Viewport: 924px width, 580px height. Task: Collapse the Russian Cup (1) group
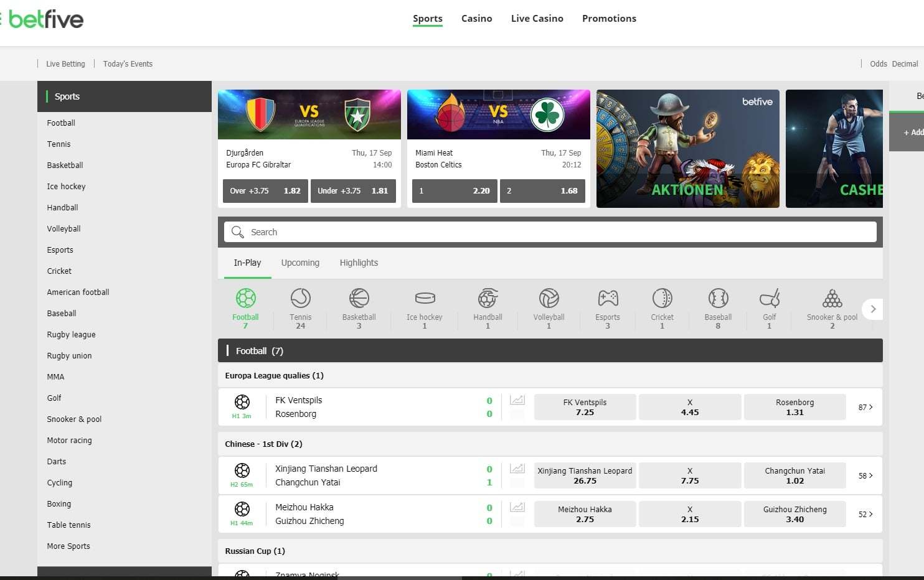click(550, 551)
